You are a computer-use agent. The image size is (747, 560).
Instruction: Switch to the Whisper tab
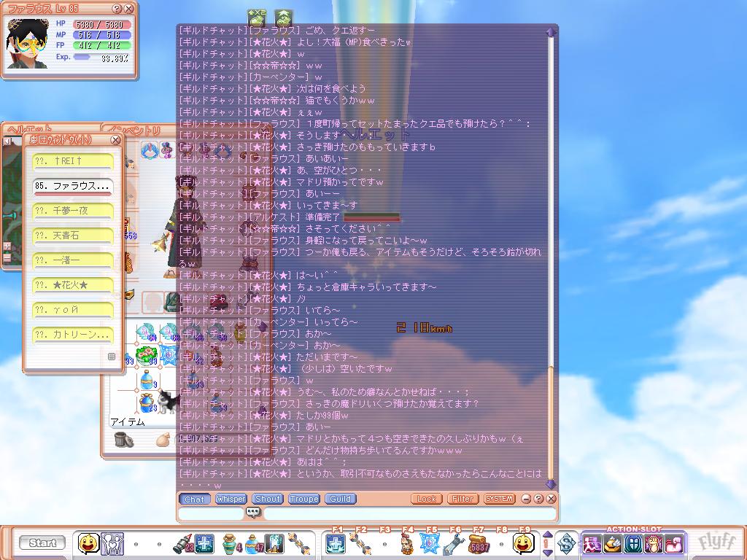click(231, 499)
